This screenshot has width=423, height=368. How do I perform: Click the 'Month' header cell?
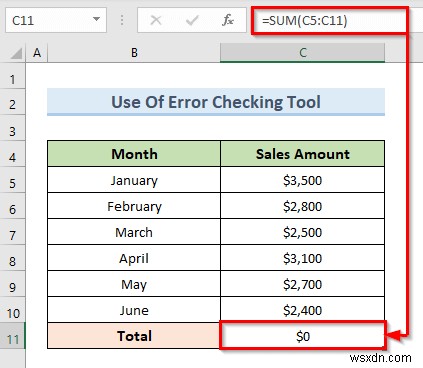point(134,154)
